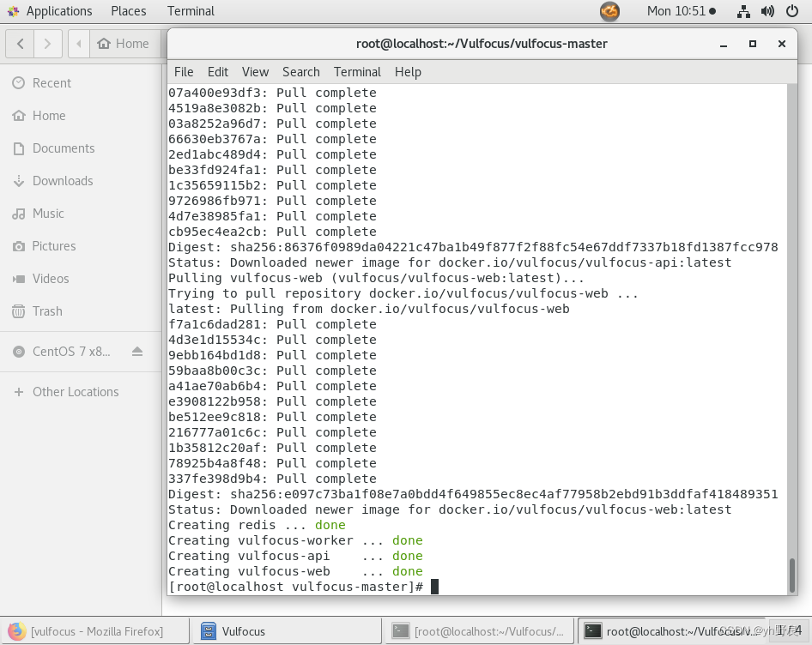Click the clock to open the calendar

pos(677,11)
